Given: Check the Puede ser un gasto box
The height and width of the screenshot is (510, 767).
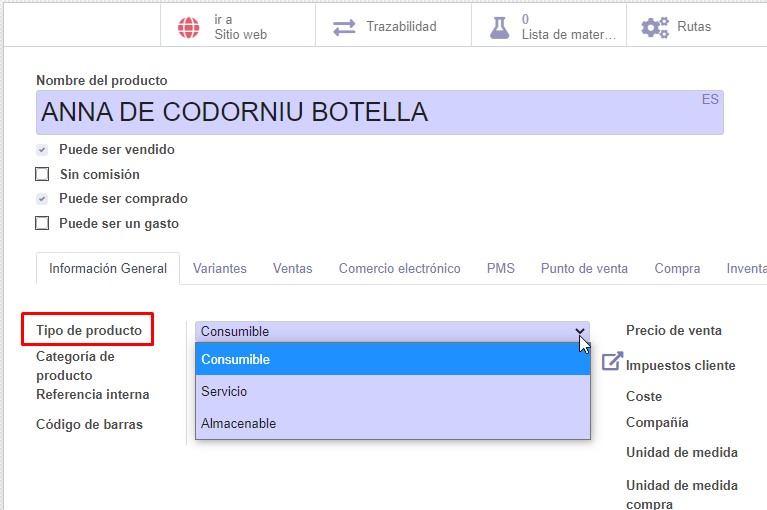Looking at the screenshot, I should pos(42,223).
